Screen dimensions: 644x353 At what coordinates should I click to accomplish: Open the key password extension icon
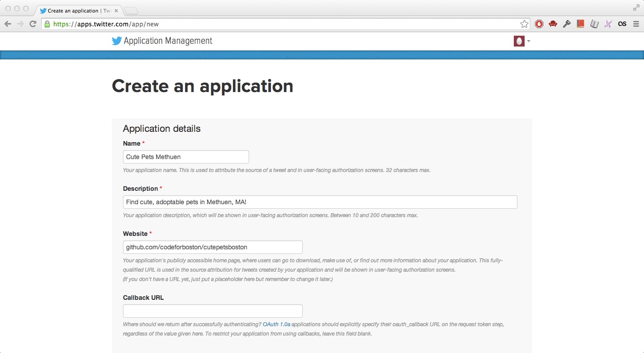click(x=567, y=24)
